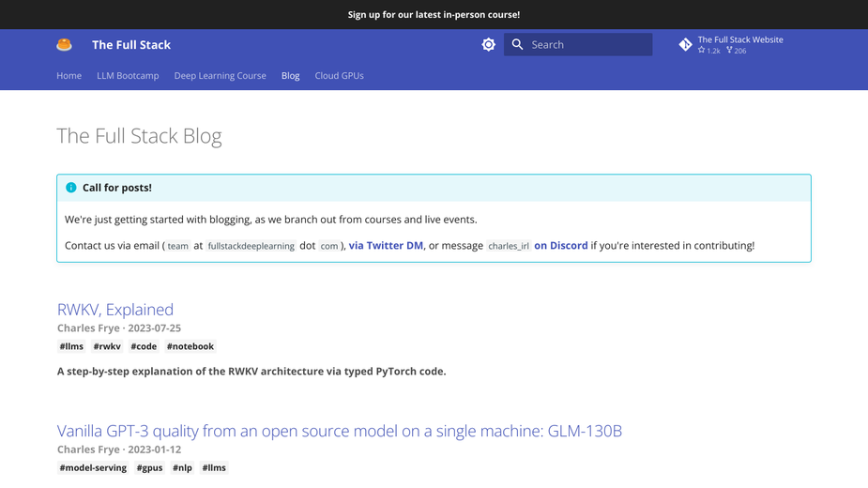Open the LLM Bootcamp tab

128,75
